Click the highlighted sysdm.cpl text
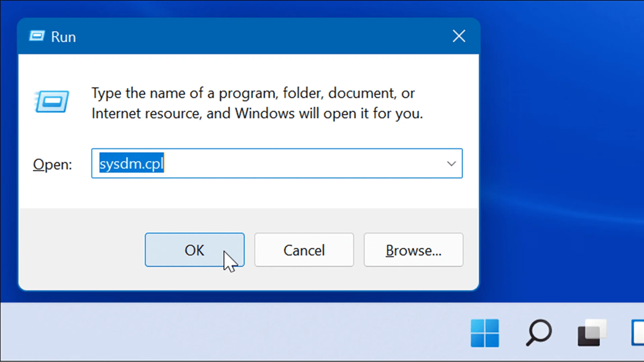This screenshot has height=362, width=644. pos(132,163)
